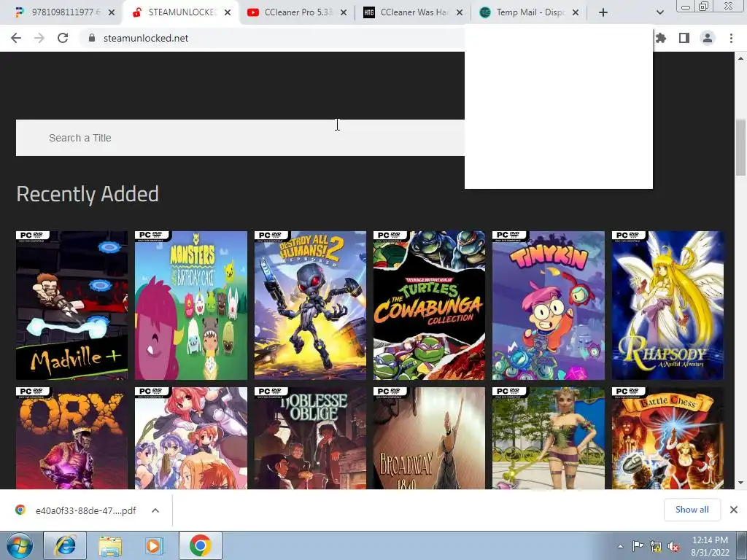Open the ORX game cover
This screenshot has height=560, width=747.
point(72,438)
